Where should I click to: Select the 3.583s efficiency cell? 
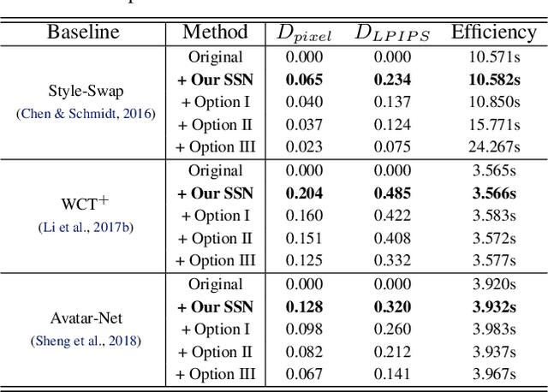pyautogui.click(x=493, y=216)
